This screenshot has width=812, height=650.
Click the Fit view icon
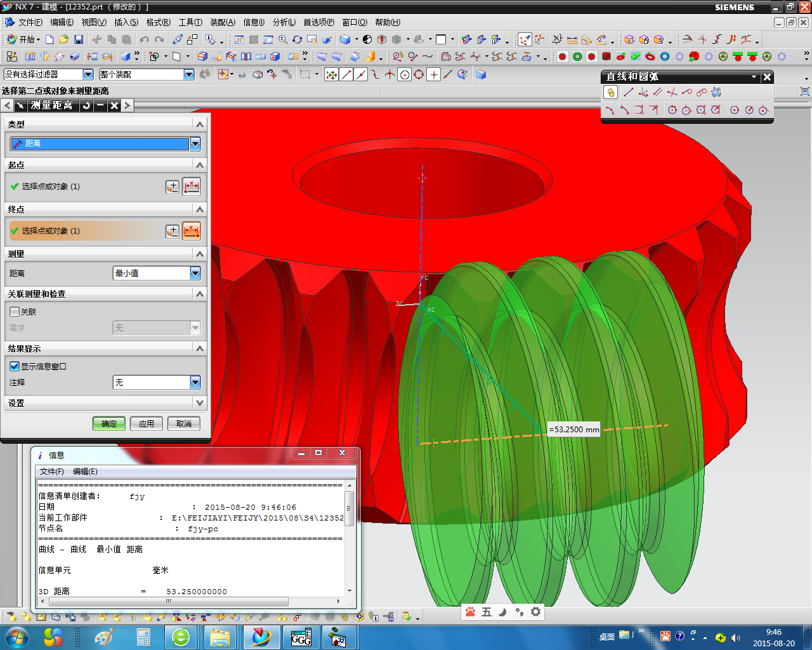pyautogui.click(x=239, y=39)
